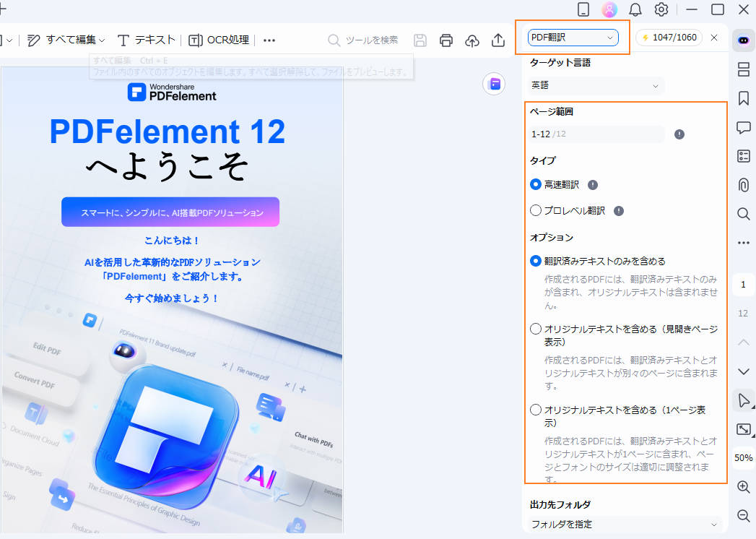Open the search icon in right sidebar
The height and width of the screenshot is (539, 756).
743,214
